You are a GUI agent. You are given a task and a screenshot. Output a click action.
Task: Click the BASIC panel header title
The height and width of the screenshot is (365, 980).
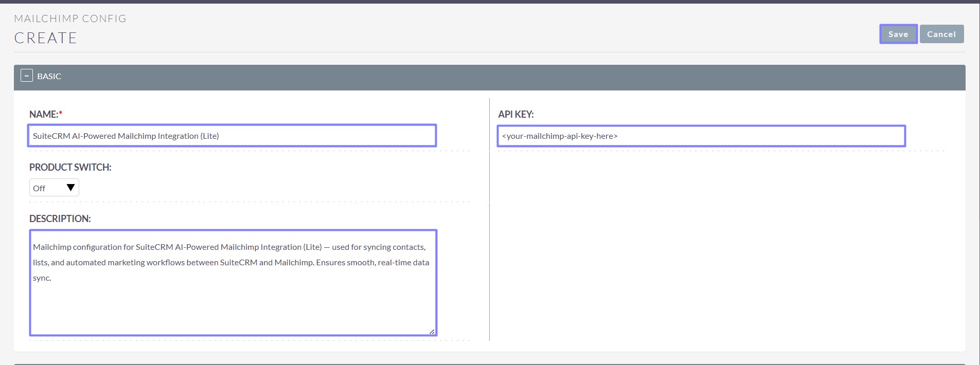(x=49, y=76)
